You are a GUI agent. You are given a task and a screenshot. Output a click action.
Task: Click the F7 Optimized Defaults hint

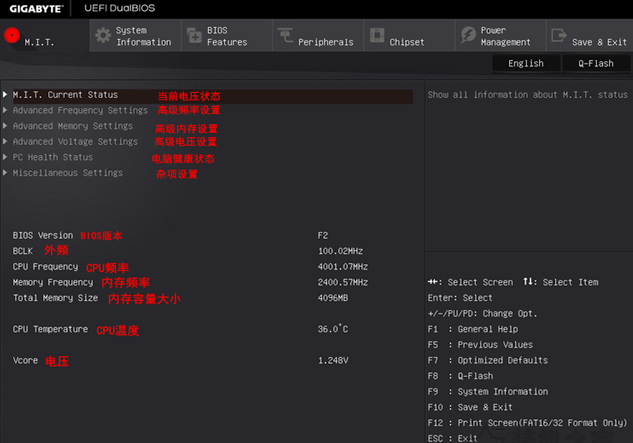[488, 360]
